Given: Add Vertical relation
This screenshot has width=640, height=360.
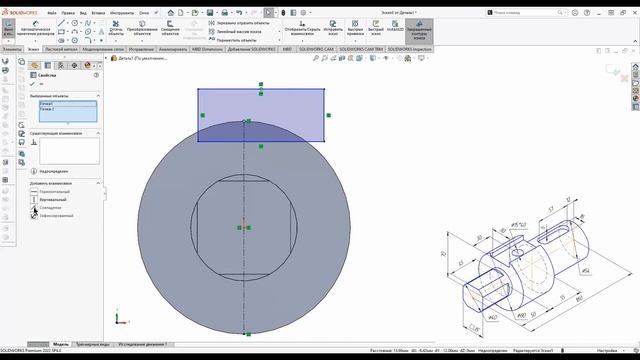Looking at the screenshot, I should (x=49, y=200).
